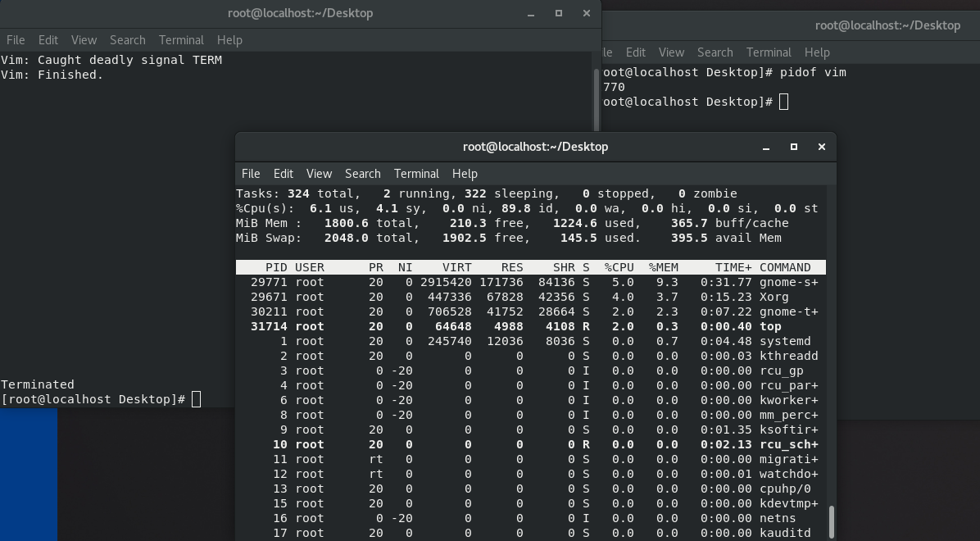Click the 'Vim: Caught deadly signal TERM' line
Viewport: 980px width, 541px height.
[111, 60]
